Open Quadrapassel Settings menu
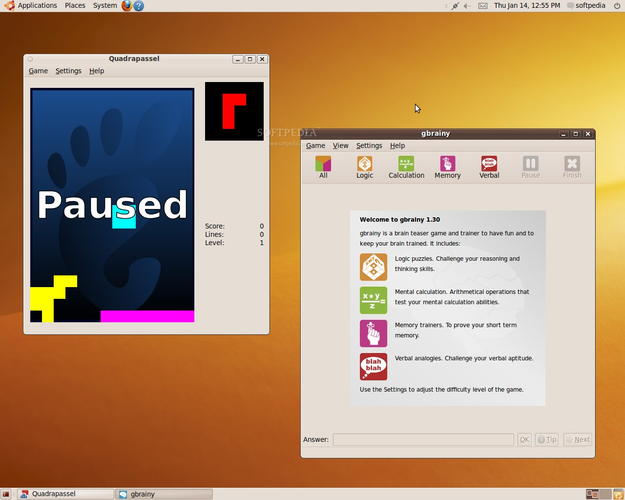 (68, 71)
